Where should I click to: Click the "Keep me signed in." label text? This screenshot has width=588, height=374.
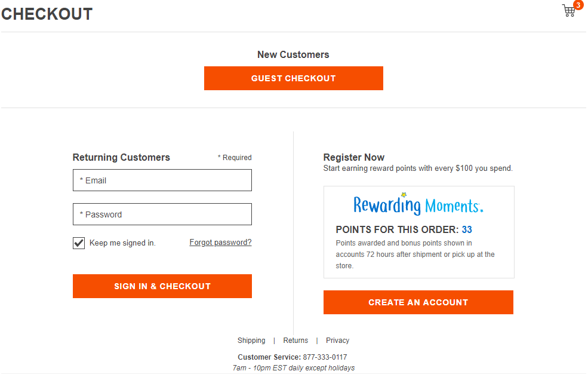(122, 243)
